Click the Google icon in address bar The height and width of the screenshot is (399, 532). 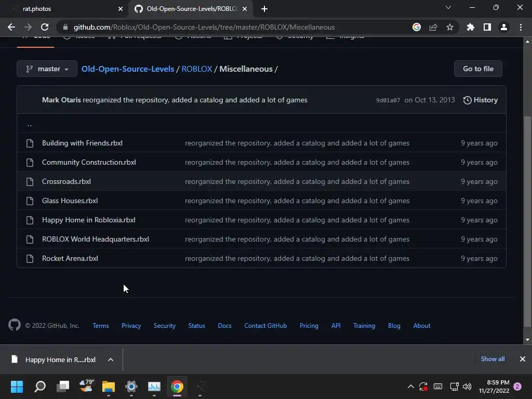point(417,27)
